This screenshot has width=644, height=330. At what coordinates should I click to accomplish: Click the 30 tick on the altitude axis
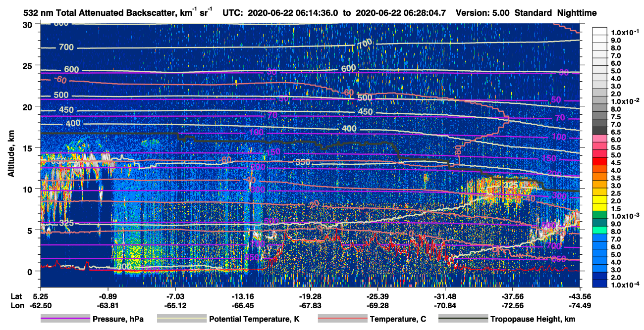pos(28,25)
